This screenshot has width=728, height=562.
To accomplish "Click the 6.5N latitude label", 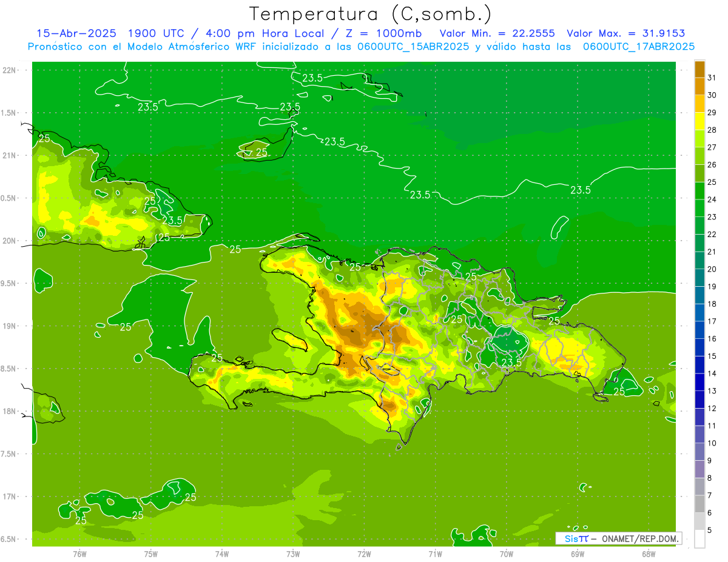I will [x=8, y=539].
